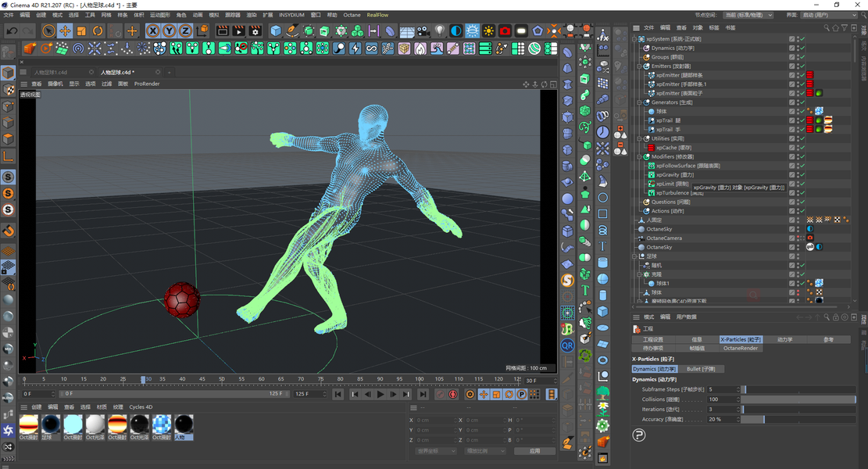Toggle the Z axis lock
The width and height of the screenshot is (868, 469).
pos(185,31)
